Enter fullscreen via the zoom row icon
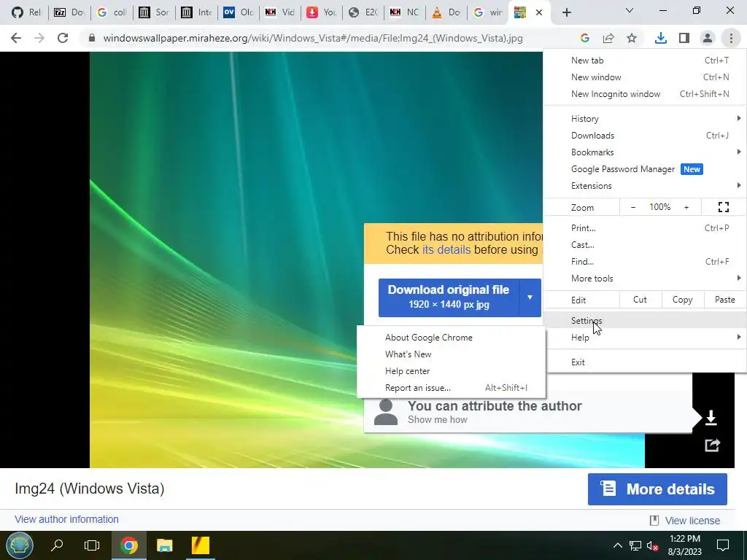 tap(723, 207)
